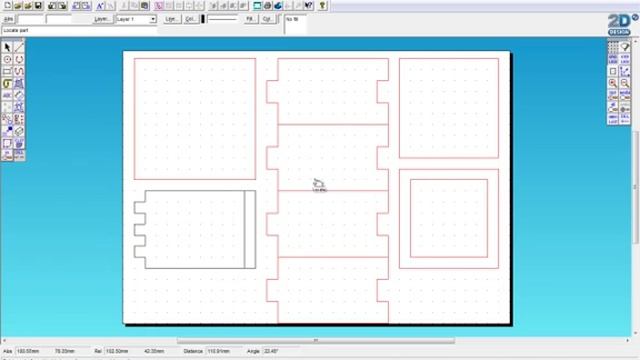The image size is (640, 360).
Task: Click the Step Lock icon
Action: click(625, 60)
